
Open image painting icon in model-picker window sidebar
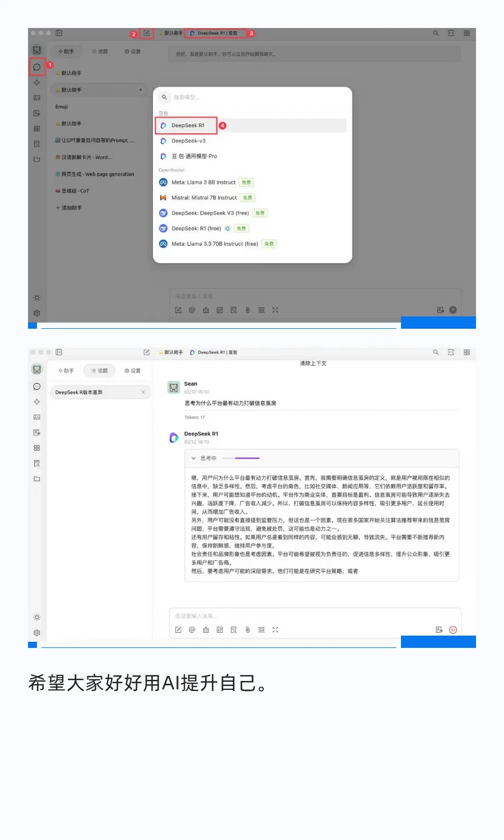point(36,97)
